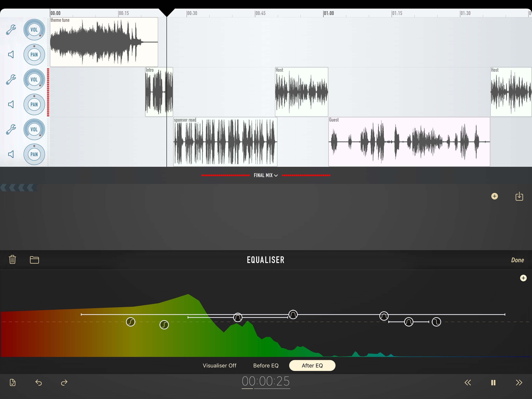Viewport: 532px width, 399px height.
Task: Open the equaliser presets folder icon
Action: 34,260
